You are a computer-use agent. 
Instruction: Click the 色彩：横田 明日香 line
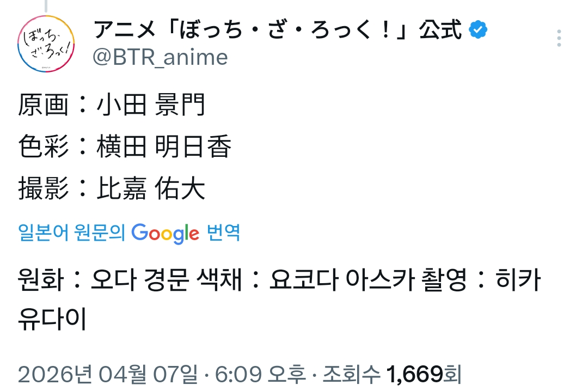[x=125, y=146]
